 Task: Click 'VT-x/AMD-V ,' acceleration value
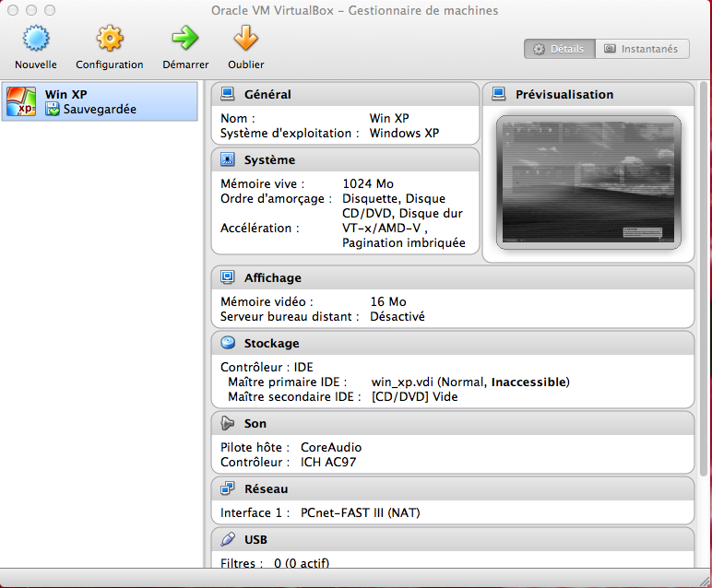click(385, 228)
